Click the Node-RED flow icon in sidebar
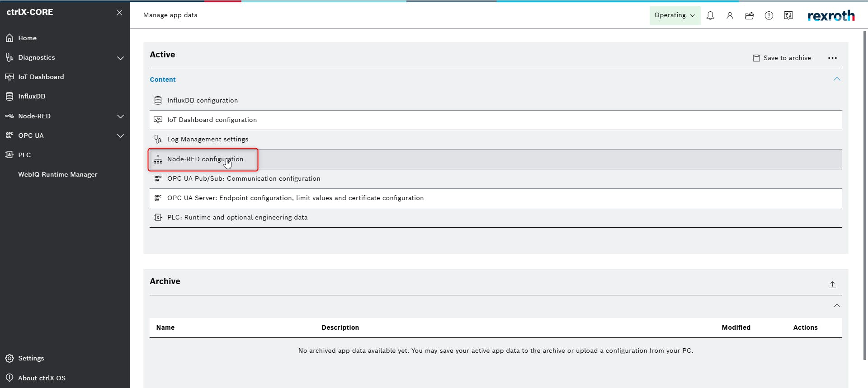Viewport: 868px width, 388px height. tap(9, 116)
